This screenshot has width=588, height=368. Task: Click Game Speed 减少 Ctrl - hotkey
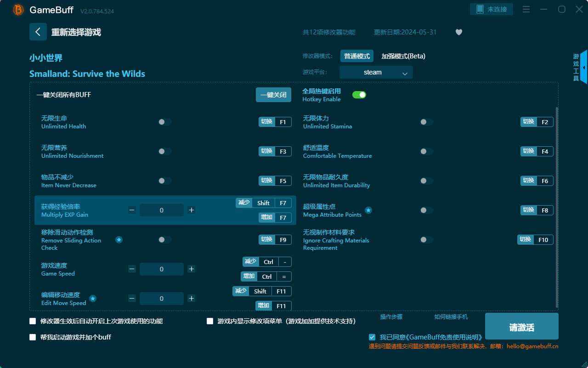click(x=267, y=262)
